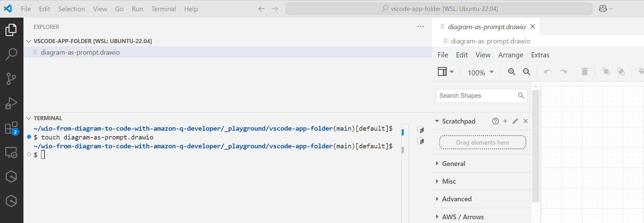The image size is (644, 223).
Task: Click the draw.io delete trash icon
Action: (585, 72)
